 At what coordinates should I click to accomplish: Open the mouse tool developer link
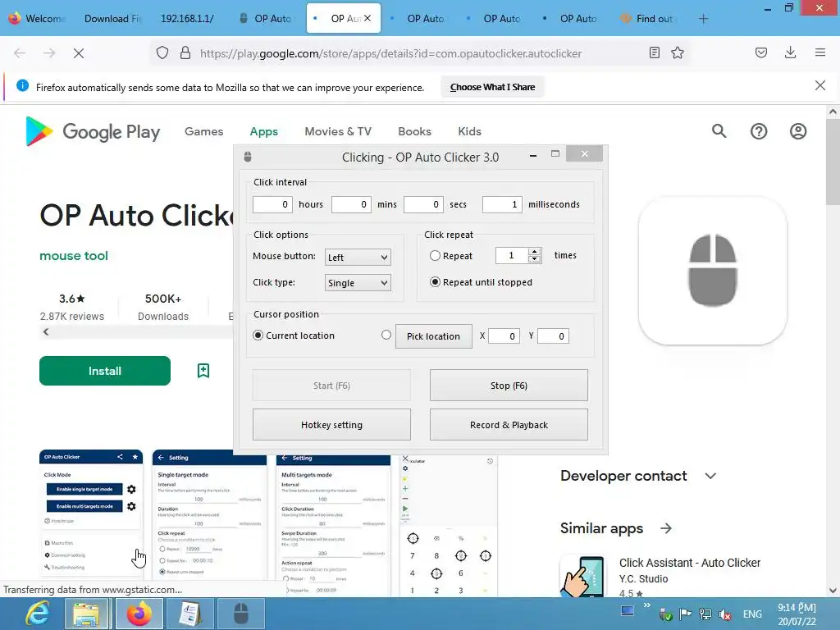[x=74, y=256]
